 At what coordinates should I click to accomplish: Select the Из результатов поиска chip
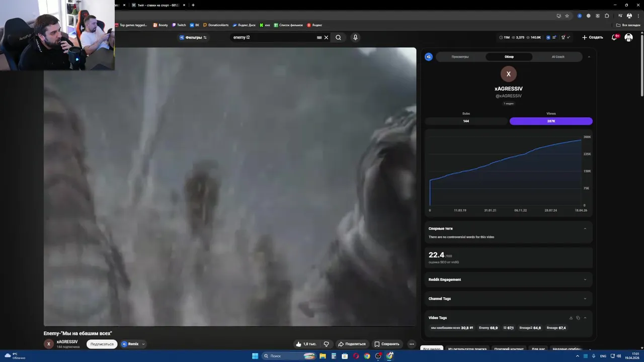click(467, 349)
